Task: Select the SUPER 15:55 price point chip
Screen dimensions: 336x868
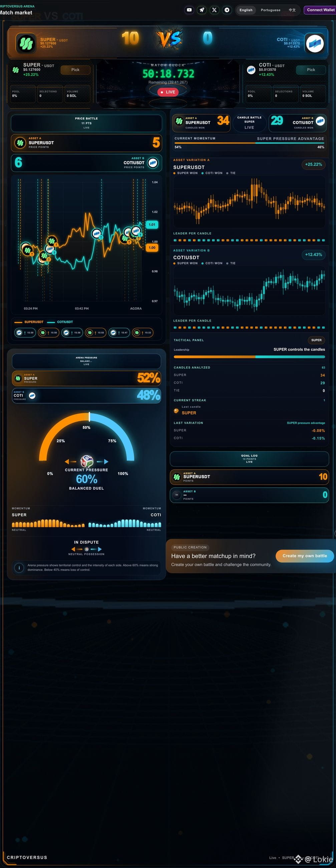Action: tap(96, 333)
